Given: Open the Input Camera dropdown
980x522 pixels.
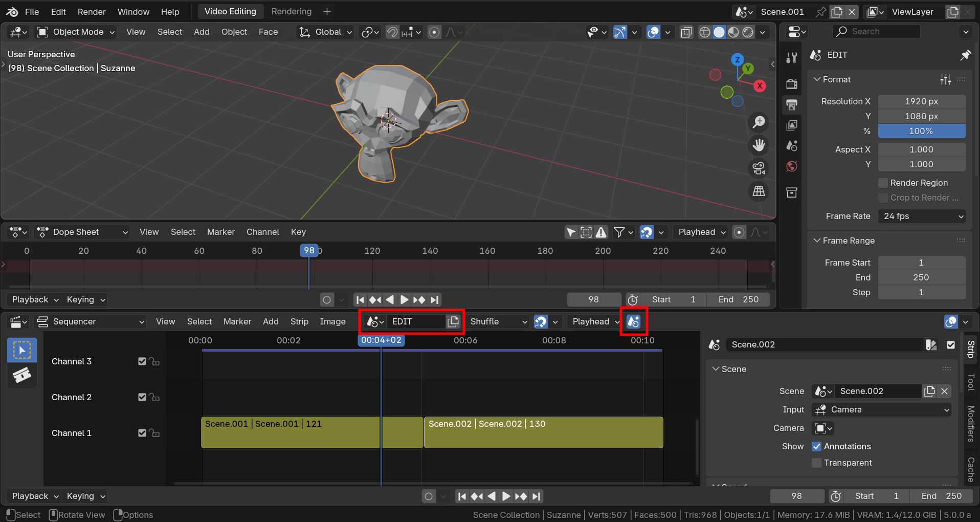Looking at the screenshot, I should [881, 409].
